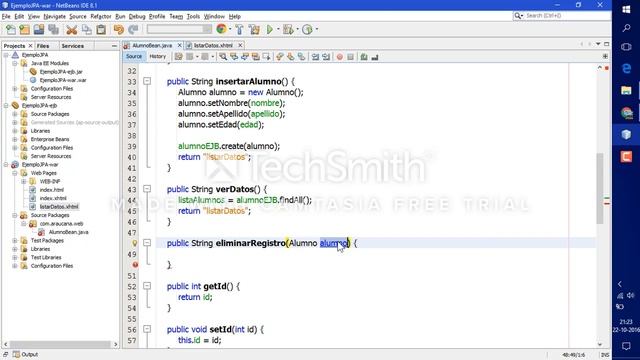
Task: Switch to the Services tab
Action: tap(73, 46)
